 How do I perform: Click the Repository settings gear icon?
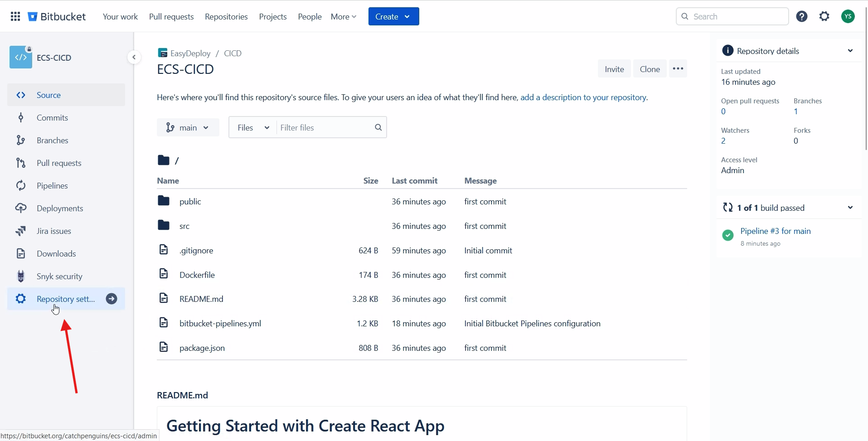click(x=21, y=299)
